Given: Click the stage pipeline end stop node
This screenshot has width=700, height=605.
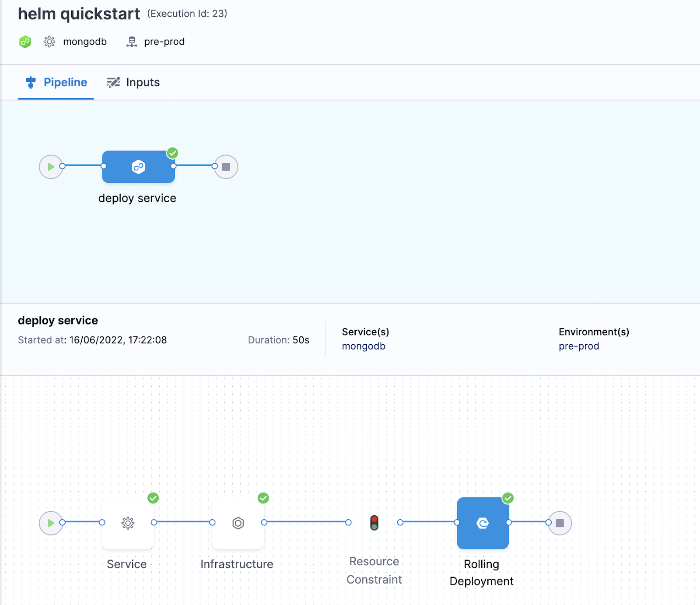Looking at the screenshot, I should click(226, 167).
